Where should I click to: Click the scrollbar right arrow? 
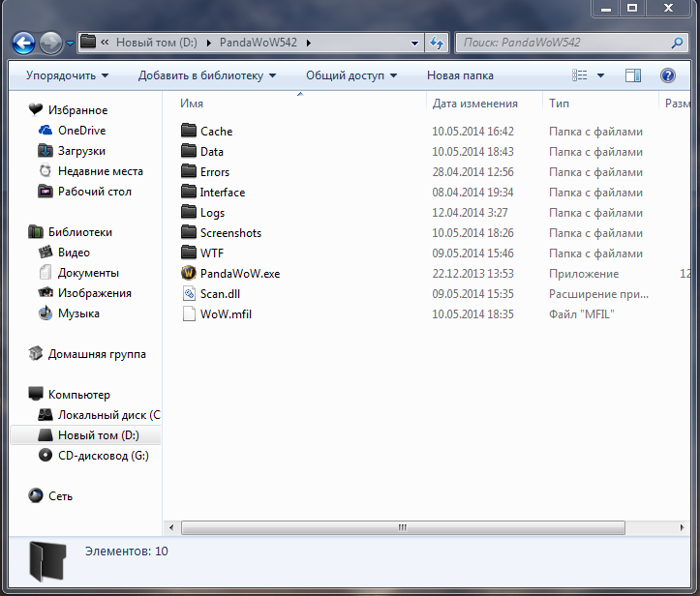click(682, 527)
